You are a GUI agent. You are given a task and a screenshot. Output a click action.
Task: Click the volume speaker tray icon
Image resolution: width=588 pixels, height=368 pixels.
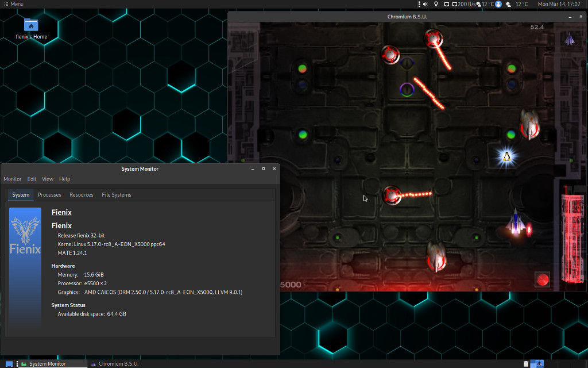pos(425,4)
